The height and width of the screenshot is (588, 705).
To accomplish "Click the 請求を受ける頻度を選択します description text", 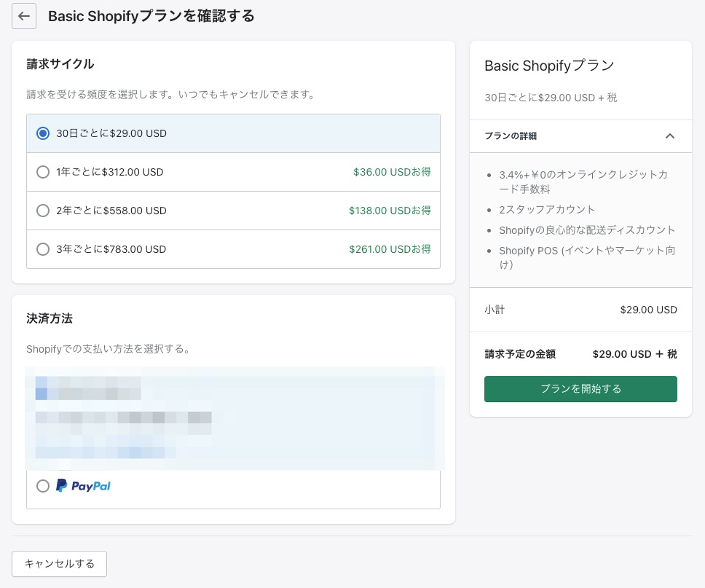I will pos(171,95).
